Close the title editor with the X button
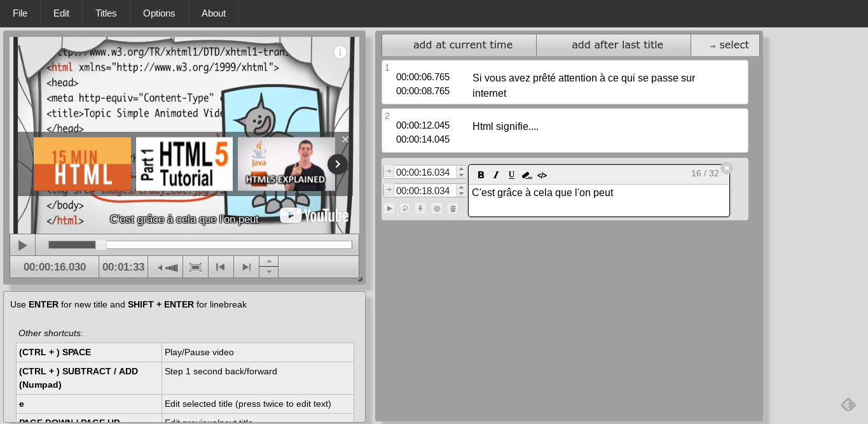 (x=727, y=168)
